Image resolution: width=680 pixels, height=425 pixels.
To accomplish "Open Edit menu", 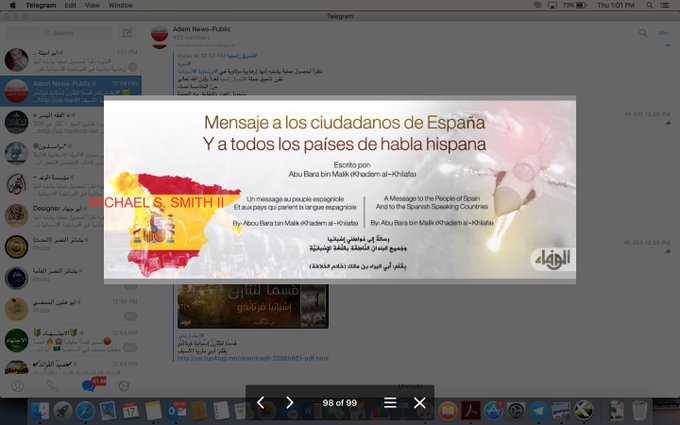I will 70,5.
